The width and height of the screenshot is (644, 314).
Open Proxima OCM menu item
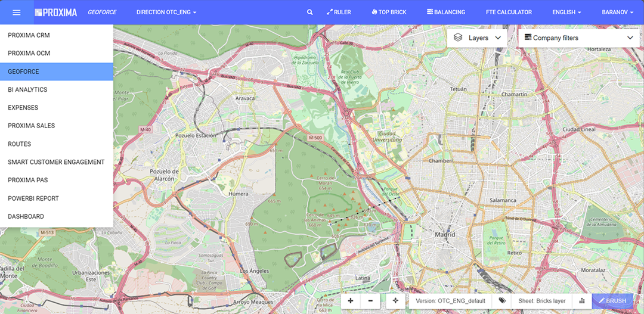57,54
